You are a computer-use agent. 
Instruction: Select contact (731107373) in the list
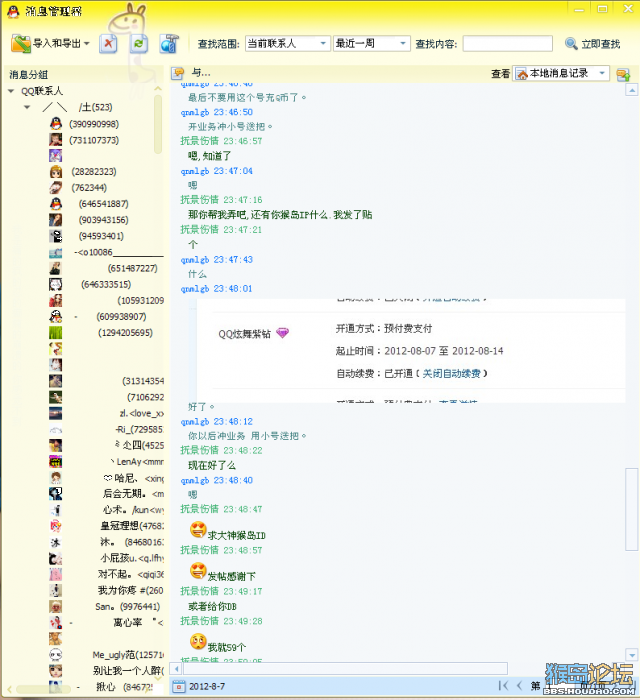[x=94, y=140]
